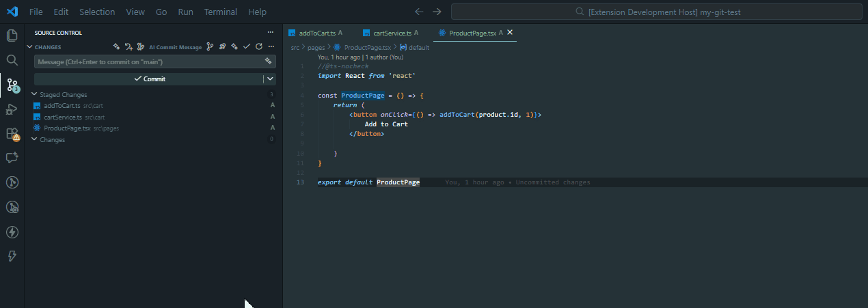Click the SOURCE CONTROL panel title
868x308 pixels.
click(x=58, y=33)
